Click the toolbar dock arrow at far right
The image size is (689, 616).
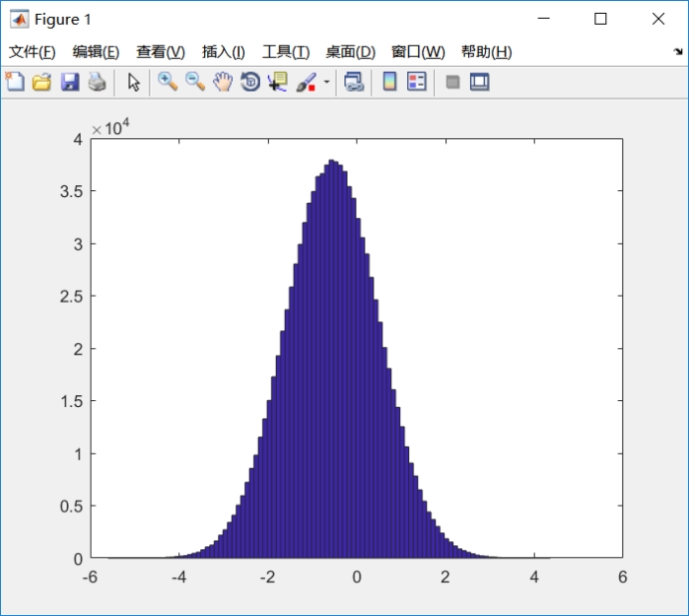pyautogui.click(x=678, y=52)
